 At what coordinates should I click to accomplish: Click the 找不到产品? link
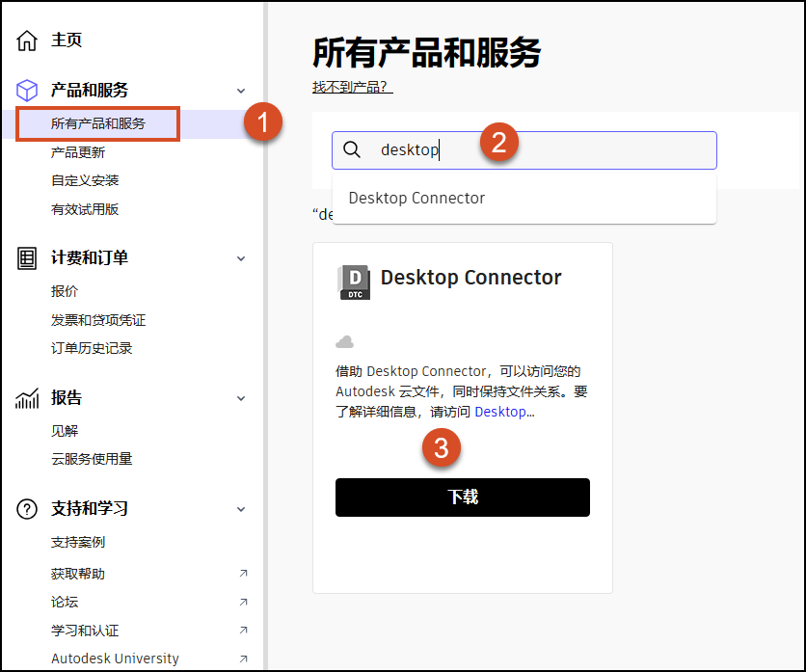[353, 87]
